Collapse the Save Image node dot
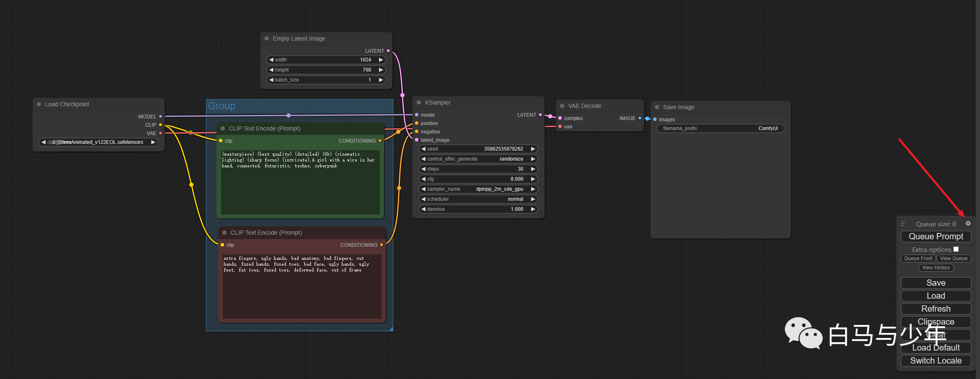The height and width of the screenshot is (379, 980). click(657, 107)
